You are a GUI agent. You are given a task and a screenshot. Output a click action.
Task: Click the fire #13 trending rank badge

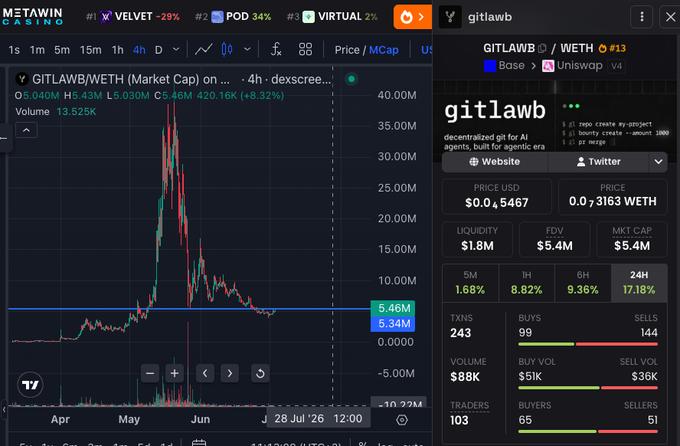(x=612, y=48)
